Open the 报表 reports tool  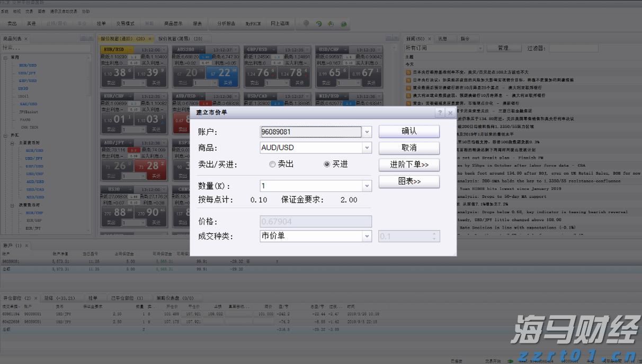point(197,23)
